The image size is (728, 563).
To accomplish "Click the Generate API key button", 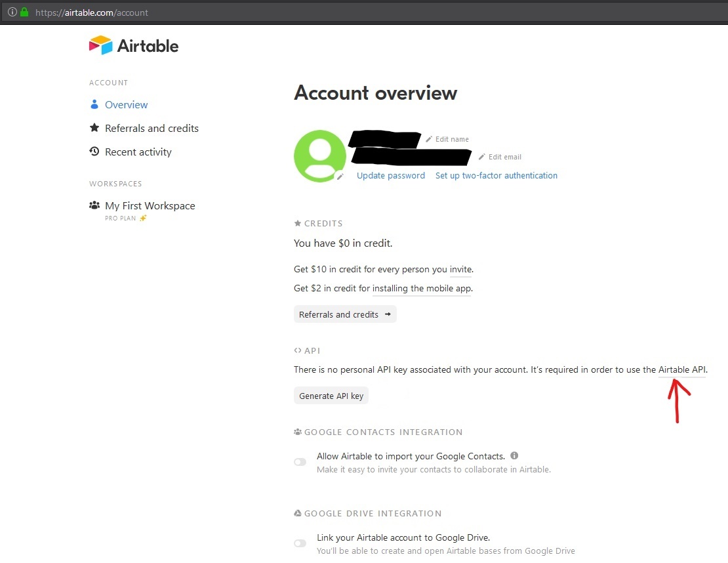I will click(331, 395).
